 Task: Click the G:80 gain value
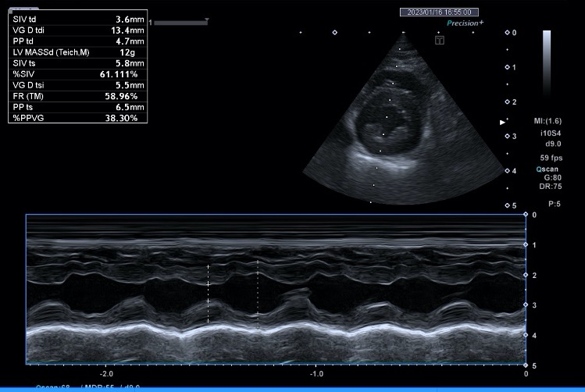click(552, 177)
